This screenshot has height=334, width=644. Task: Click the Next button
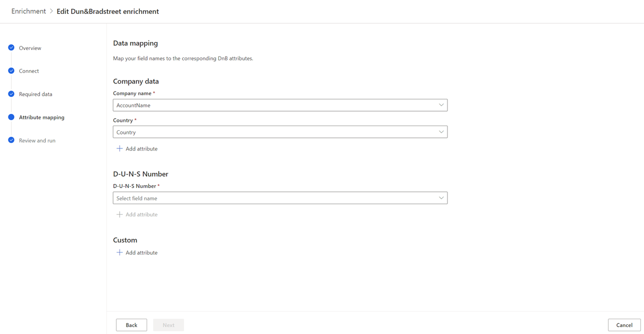click(168, 325)
